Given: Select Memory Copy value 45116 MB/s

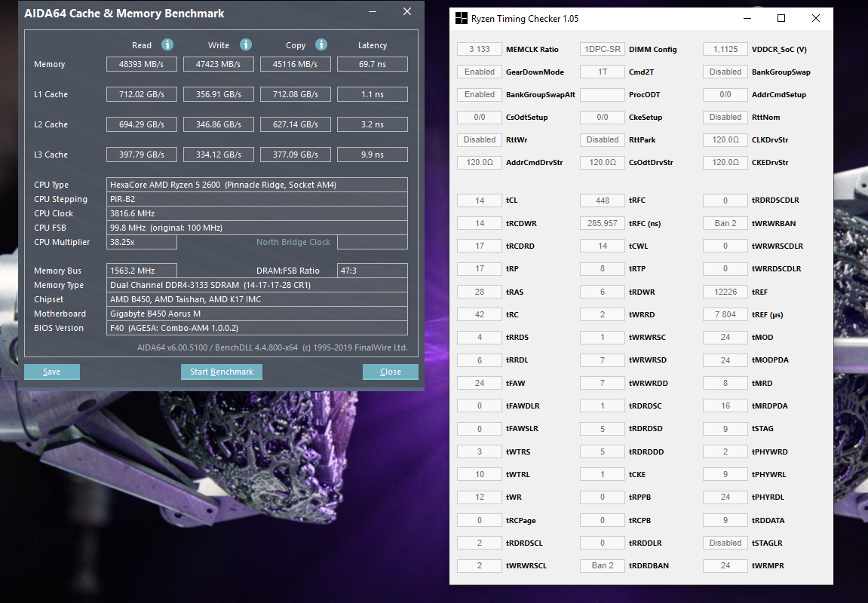Looking at the screenshot, I should 295,64.
